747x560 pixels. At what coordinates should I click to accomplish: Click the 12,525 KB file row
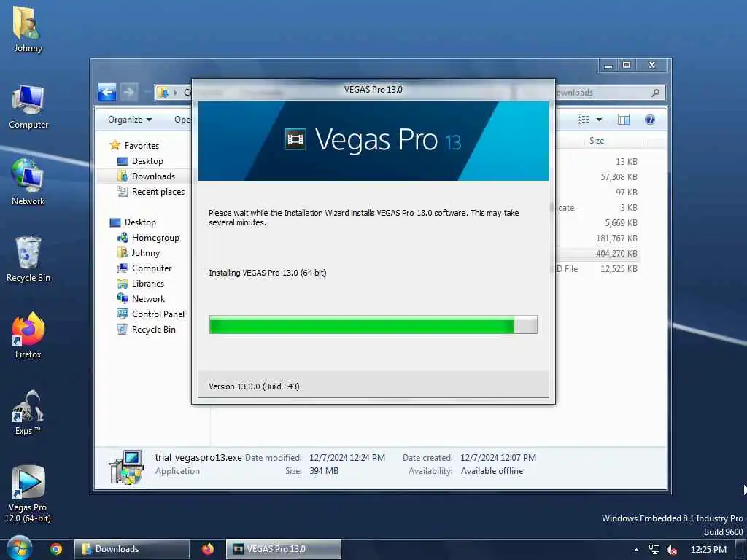tap(597, 268)
